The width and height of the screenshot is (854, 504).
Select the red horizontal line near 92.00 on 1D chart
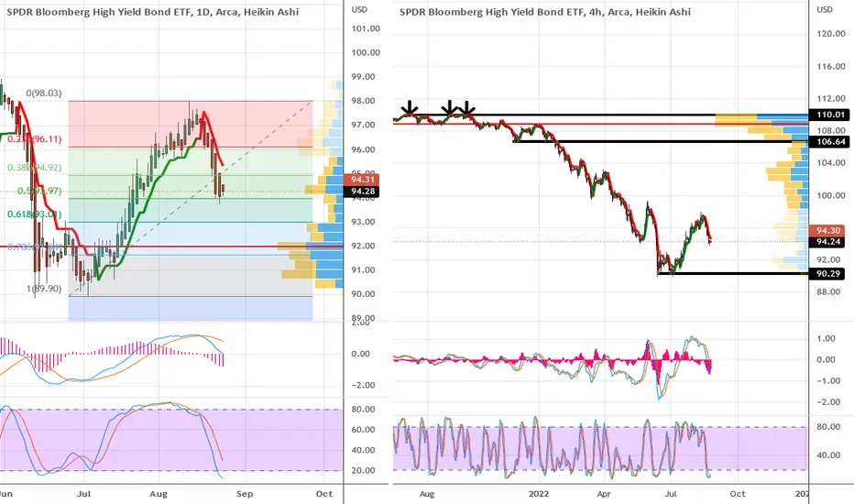pos(171,247)
